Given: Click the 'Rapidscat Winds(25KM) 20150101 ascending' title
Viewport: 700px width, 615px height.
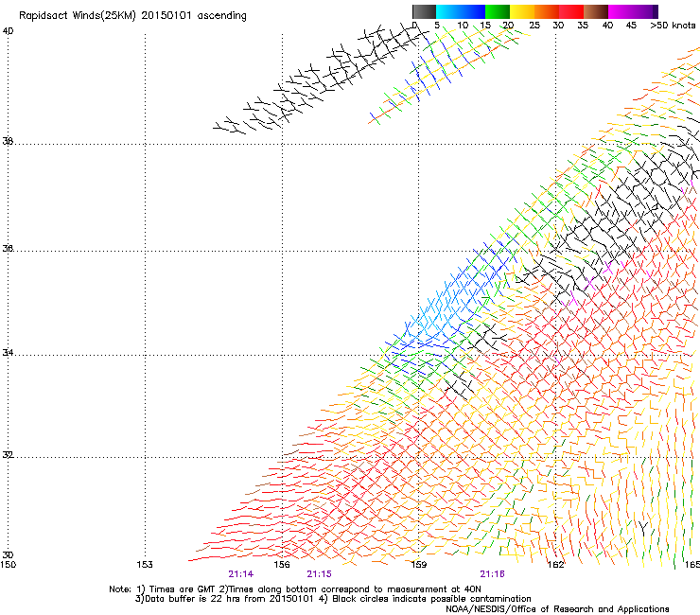Looking at the screenshot, I should pyautogui.click(x=132, y=16).
